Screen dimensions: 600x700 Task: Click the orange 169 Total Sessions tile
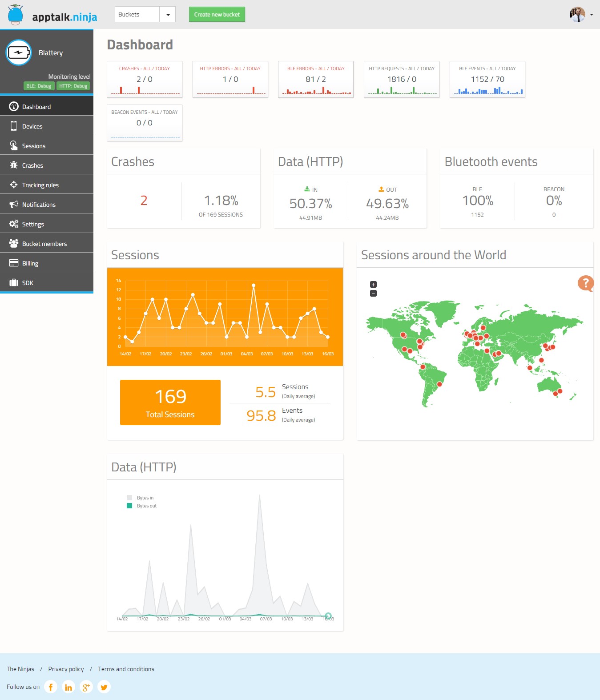tap(170, 402)
